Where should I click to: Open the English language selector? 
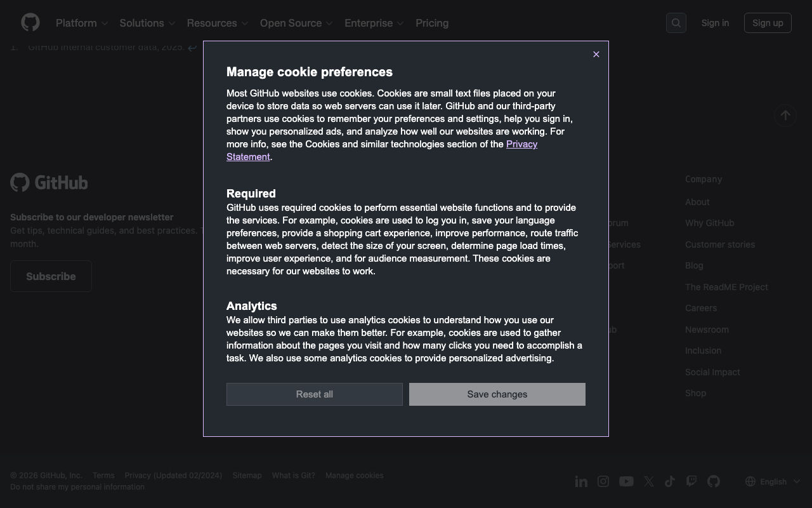773,481
